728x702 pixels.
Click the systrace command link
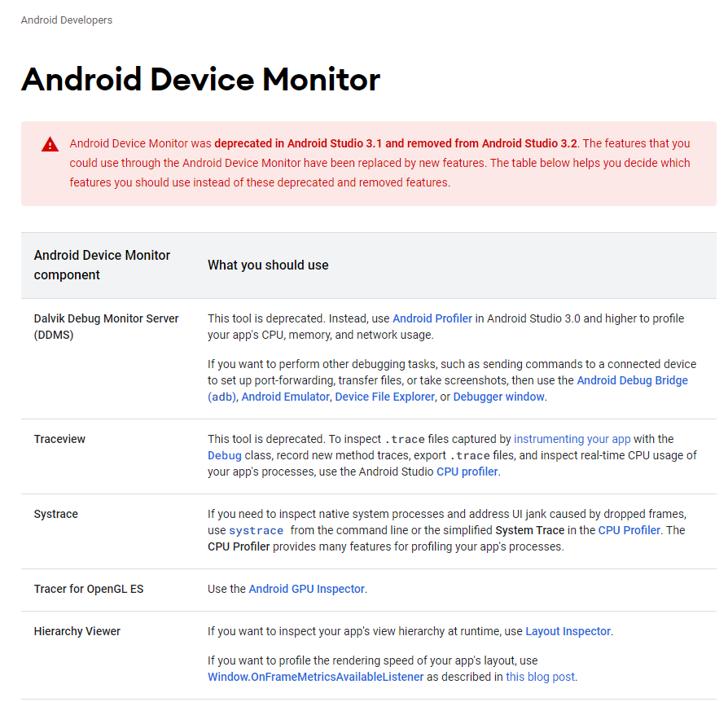coord(256,530)
